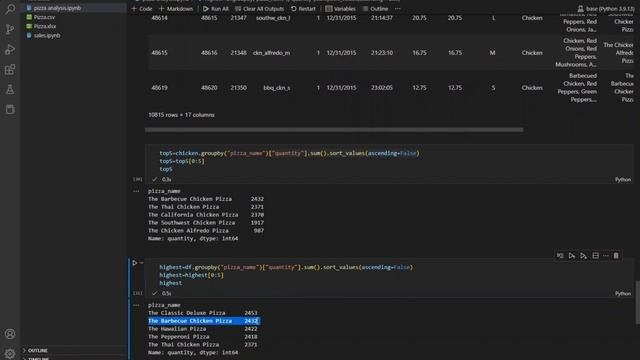Split cell from cell toolbar
The height and width of the screenshot is (360, 640).
pos(596,256)
